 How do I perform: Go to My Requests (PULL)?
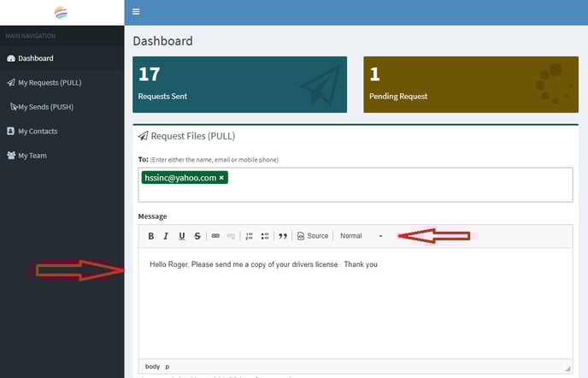[x=49, y=83]
